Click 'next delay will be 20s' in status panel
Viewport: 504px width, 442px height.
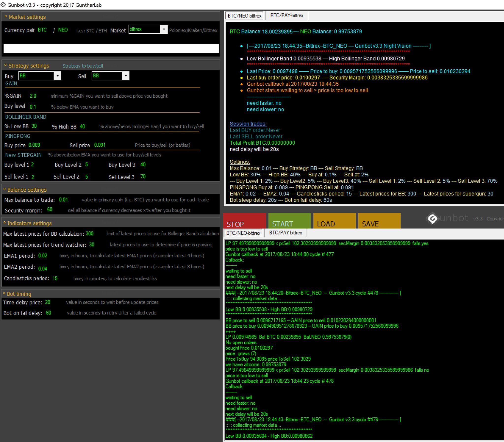point(254,149)
